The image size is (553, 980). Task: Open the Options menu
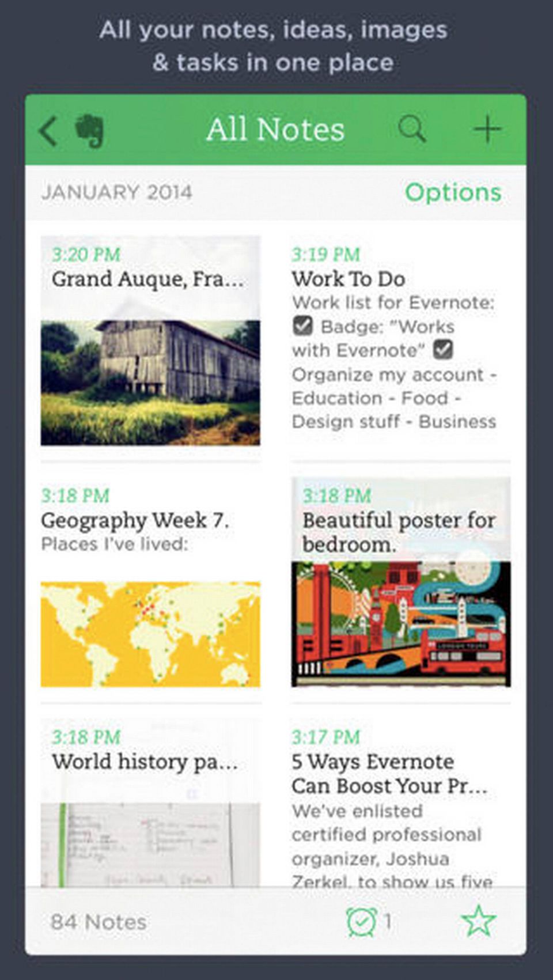coord(453,192)
